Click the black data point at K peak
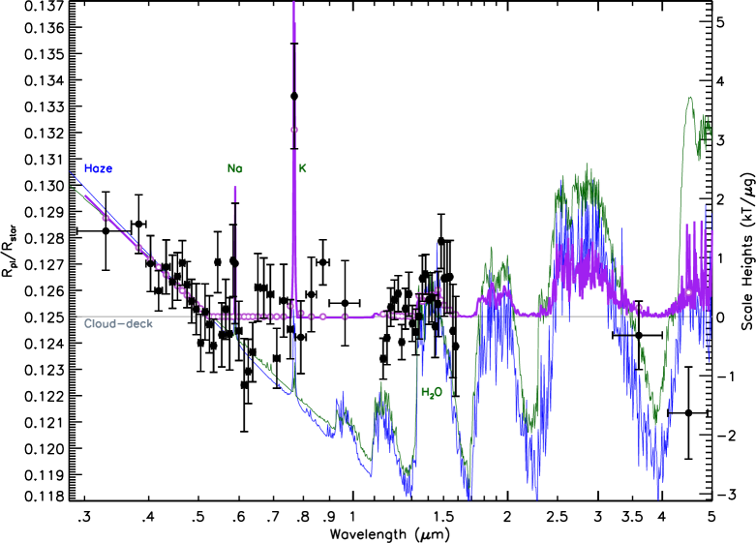Screen dimensions: 756x543 pos(293,96)
